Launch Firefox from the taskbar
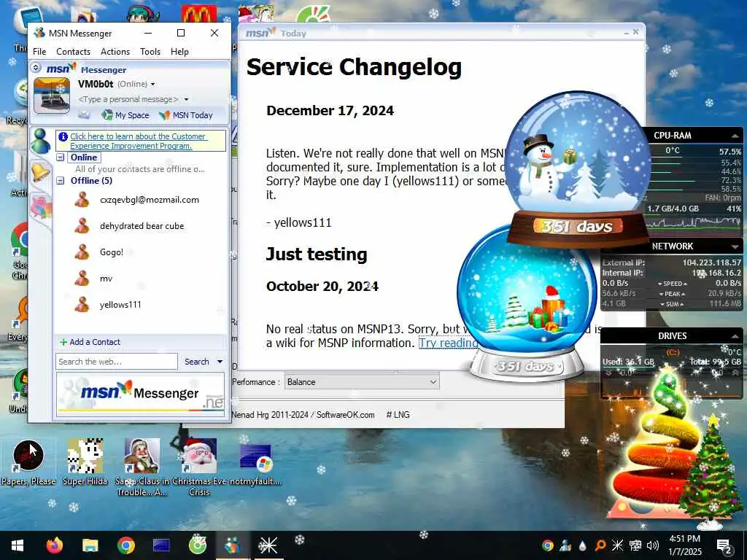This screenshot has width=747, height=560. click(54, 545)
